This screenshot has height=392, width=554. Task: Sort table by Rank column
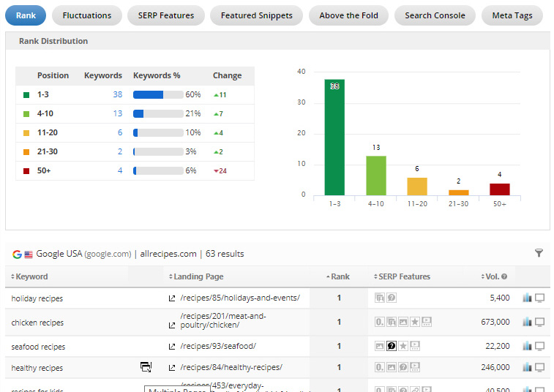pyautogui.click(x=338, y=276)
